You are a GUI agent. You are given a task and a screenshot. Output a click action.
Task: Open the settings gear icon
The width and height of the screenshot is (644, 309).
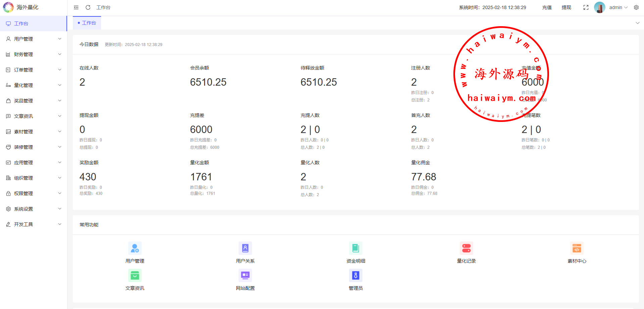click(636, 7)
